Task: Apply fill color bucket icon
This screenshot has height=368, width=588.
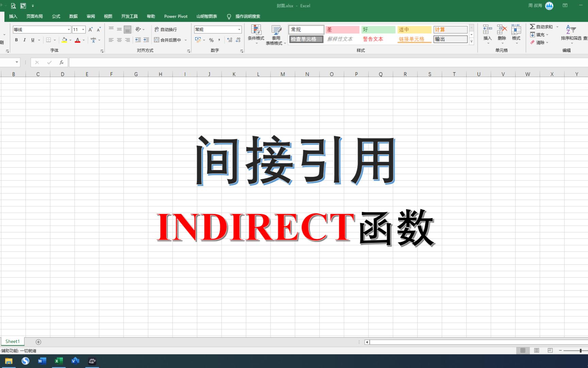Action: coord(64,40)
